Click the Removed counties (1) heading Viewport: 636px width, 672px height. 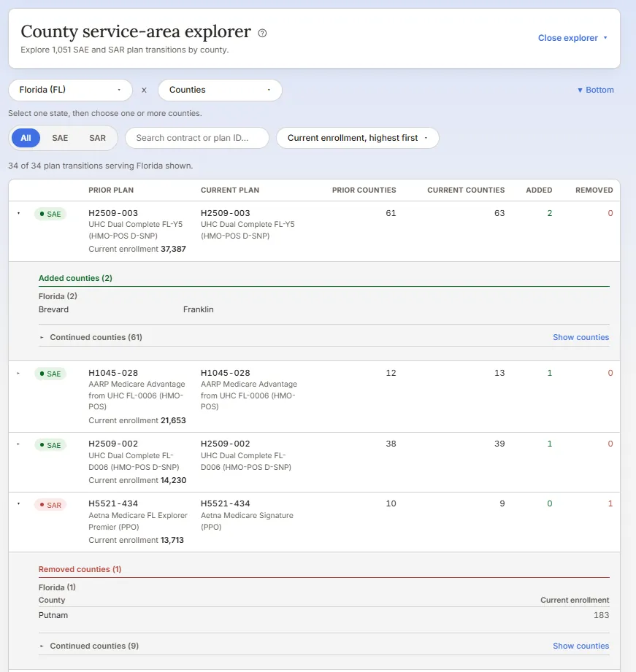[x=80, y=569]
